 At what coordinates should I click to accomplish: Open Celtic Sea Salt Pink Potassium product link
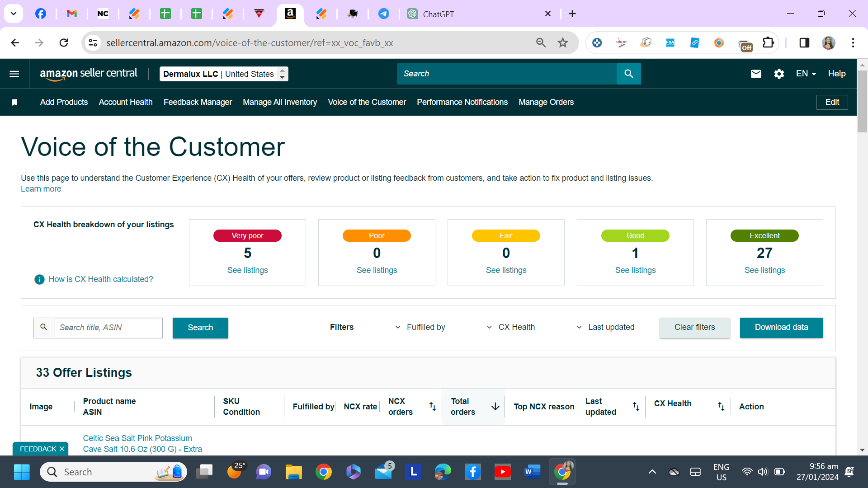142,444
